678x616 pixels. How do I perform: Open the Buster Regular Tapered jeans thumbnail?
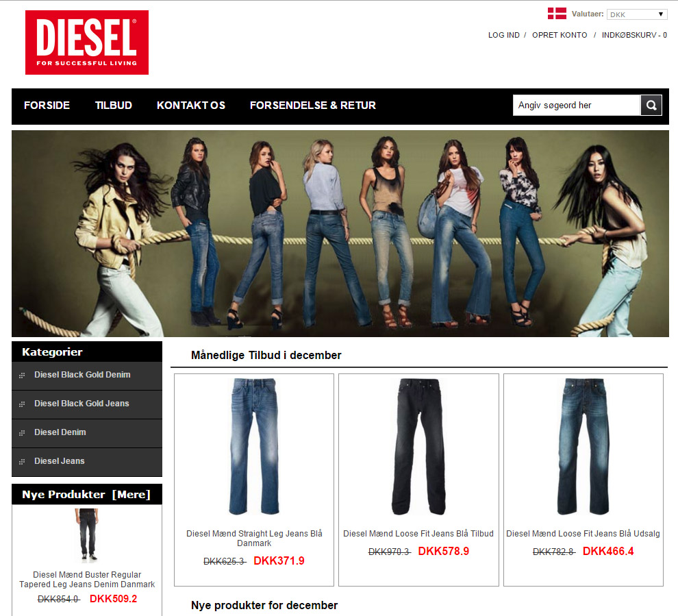point(87,535)
